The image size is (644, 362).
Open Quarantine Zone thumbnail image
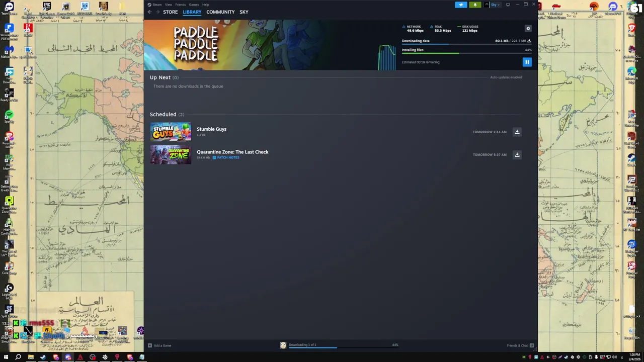[171, 155]
